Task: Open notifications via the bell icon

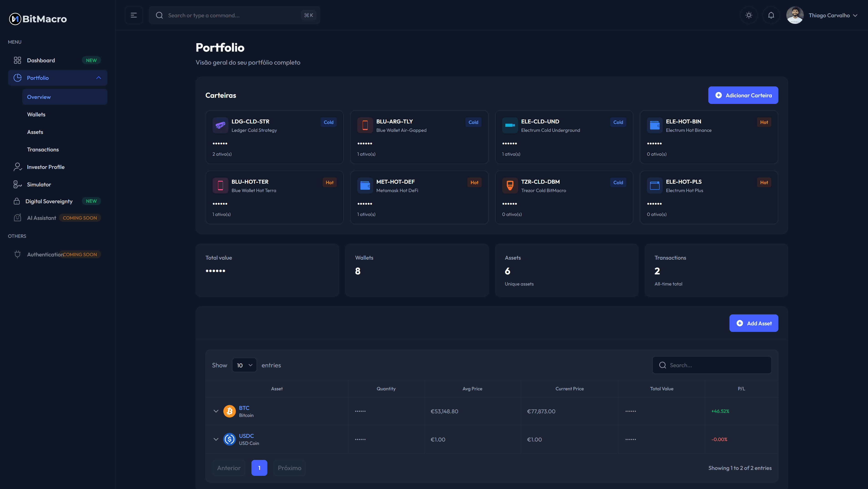Action: pos(771,15)
